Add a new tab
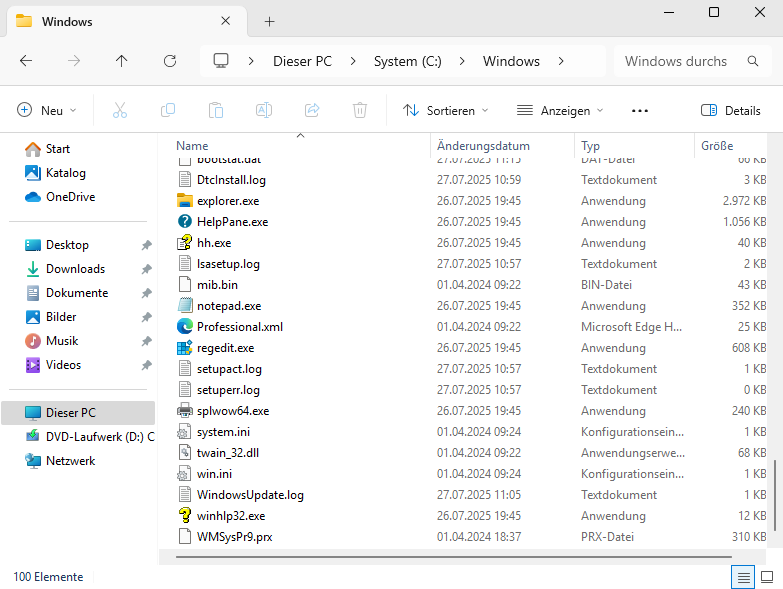Viewport: 783px width, 589px height. 269,21
